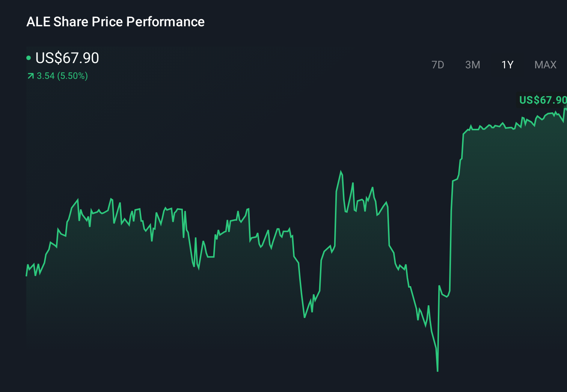
Task: Show the MAX historical range
Action: tap(545, 65)
